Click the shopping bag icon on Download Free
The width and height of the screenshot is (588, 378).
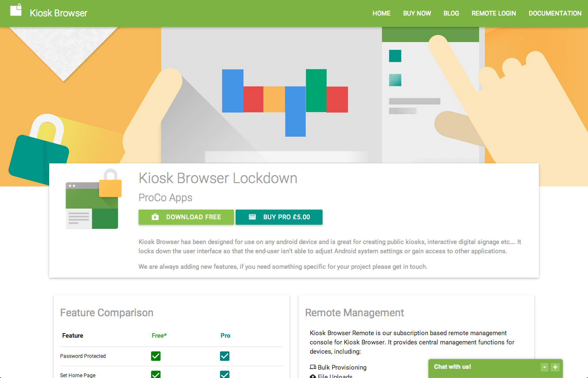pyautogui.click(x=155, y=217)
